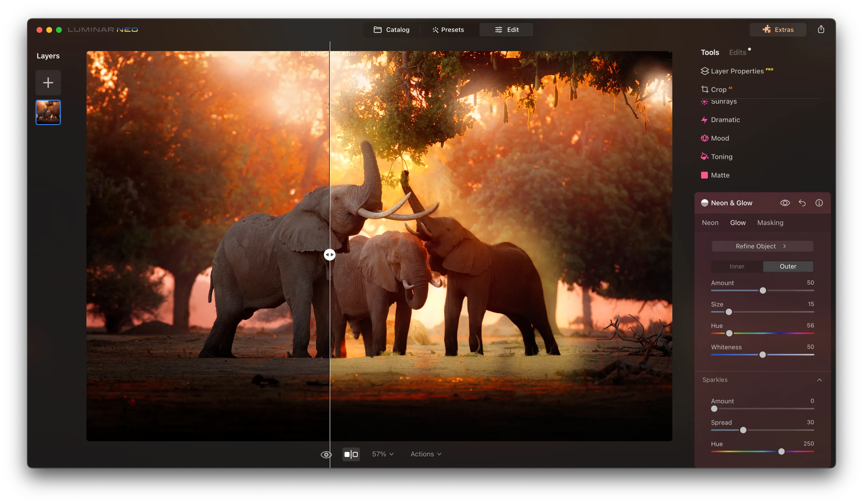Click the glow Hue slider handle
Viewport: 863px width, 504px height.
pos(729,333)
